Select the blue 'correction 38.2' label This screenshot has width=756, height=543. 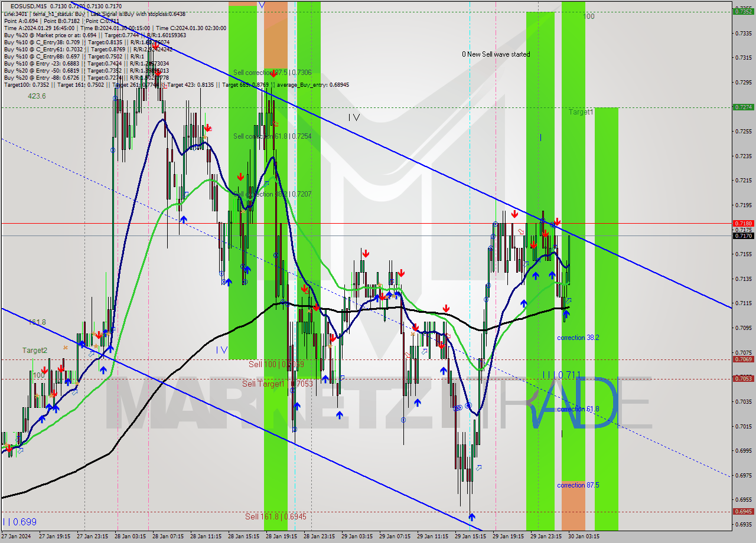pos(578,338)
